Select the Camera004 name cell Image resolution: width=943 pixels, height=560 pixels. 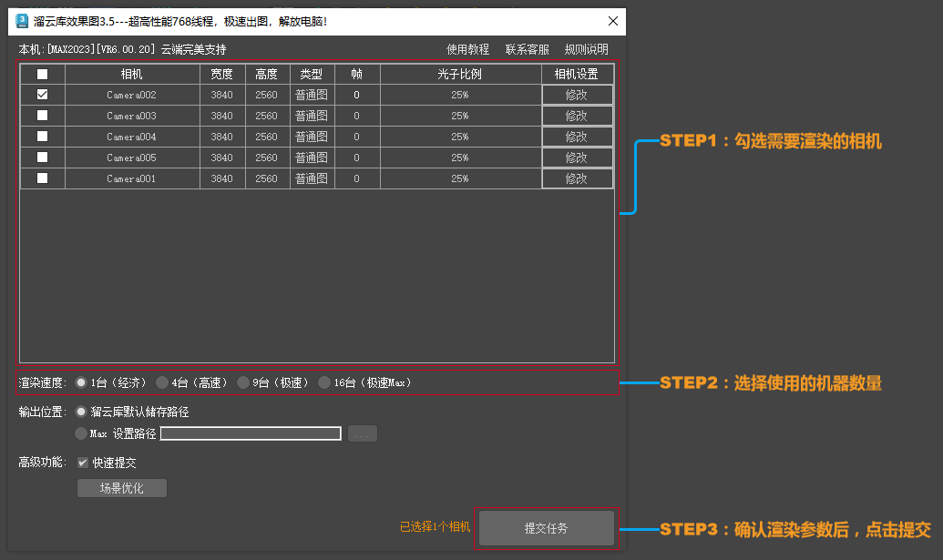132,137
